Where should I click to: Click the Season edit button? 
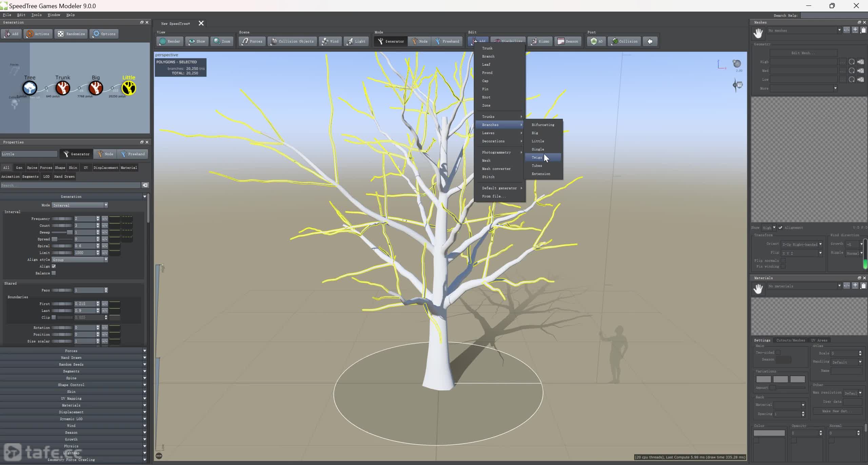tap(568, 41)
